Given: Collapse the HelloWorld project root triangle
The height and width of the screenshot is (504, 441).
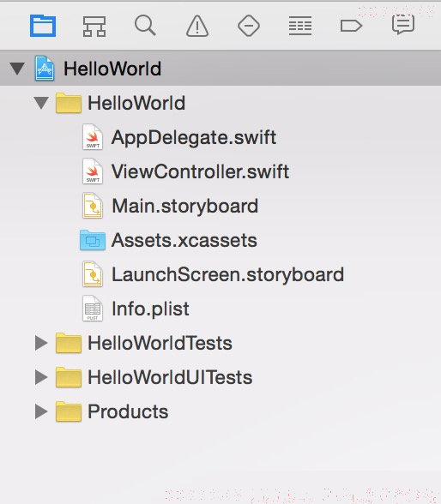Looking at the screenshot, I should coord(17,69).
